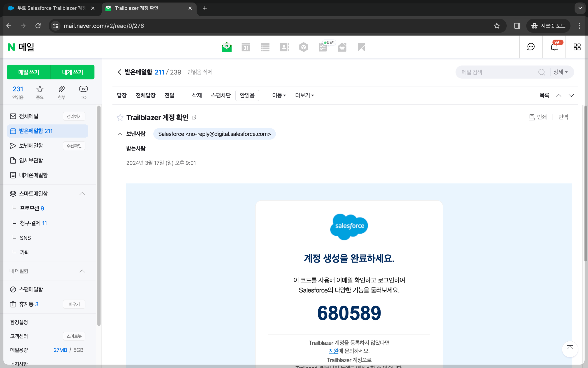Image resolution: width=588 pixels, height=368 pixels.
Task: Open Chrome tab search dropdown arrow
Action: 580,8
